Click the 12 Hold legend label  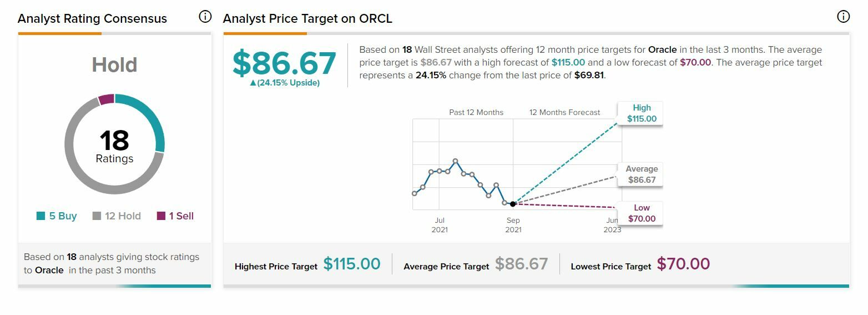[123, 216]
